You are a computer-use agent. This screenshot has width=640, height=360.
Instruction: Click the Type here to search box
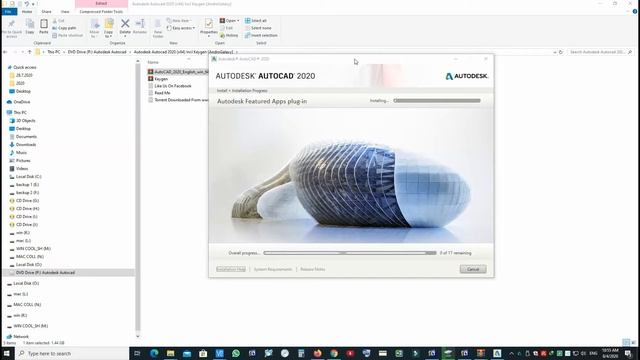72,353
